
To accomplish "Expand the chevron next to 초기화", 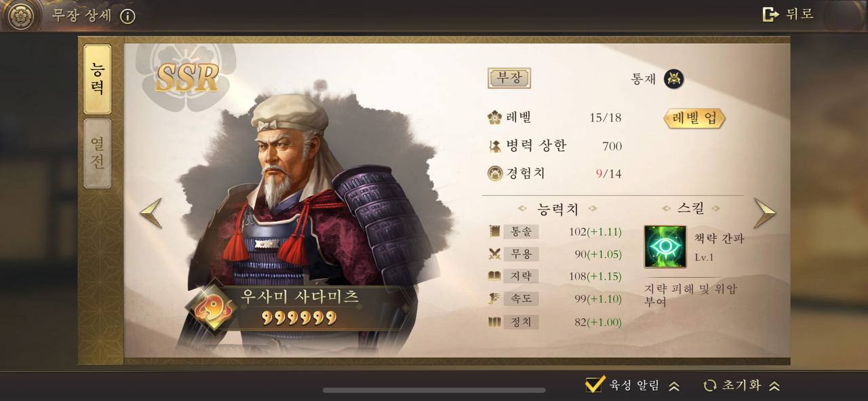I will coord(774,386).
